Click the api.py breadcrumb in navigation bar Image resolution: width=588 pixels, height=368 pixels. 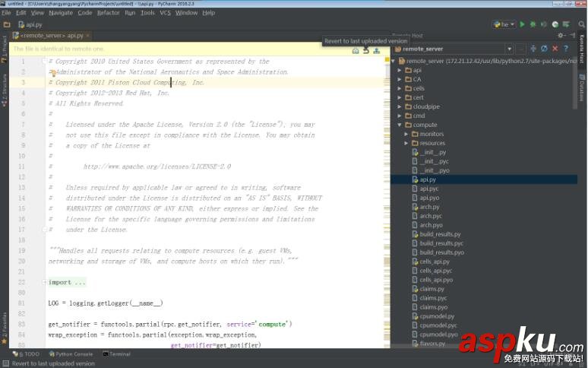pyautogui.click(x=30, y=25)
